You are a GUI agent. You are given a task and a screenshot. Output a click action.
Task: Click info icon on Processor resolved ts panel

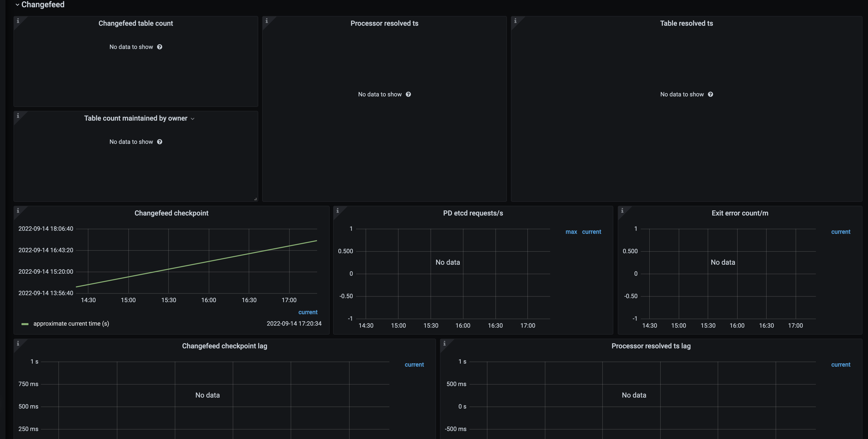click(x=266, y=21)
